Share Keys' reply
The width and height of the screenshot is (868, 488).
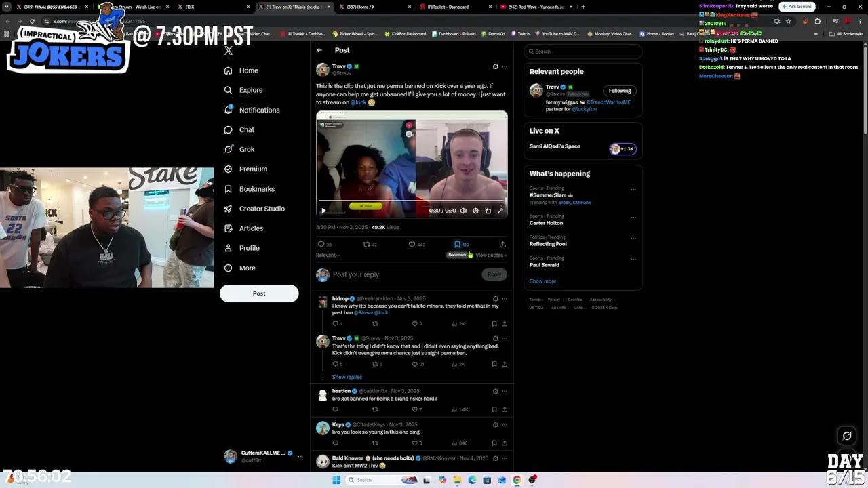(504, 443)
